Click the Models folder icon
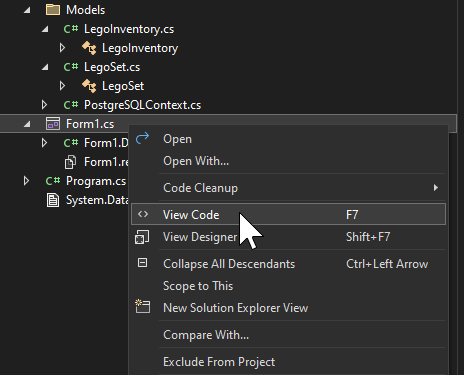Viewport: 464px width, 375px height. click(53, 10)
